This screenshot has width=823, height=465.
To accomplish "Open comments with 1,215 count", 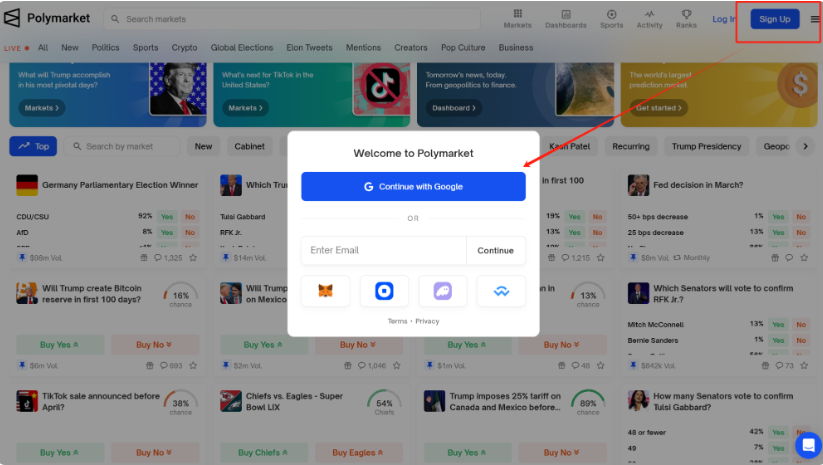I will (575, 258).
